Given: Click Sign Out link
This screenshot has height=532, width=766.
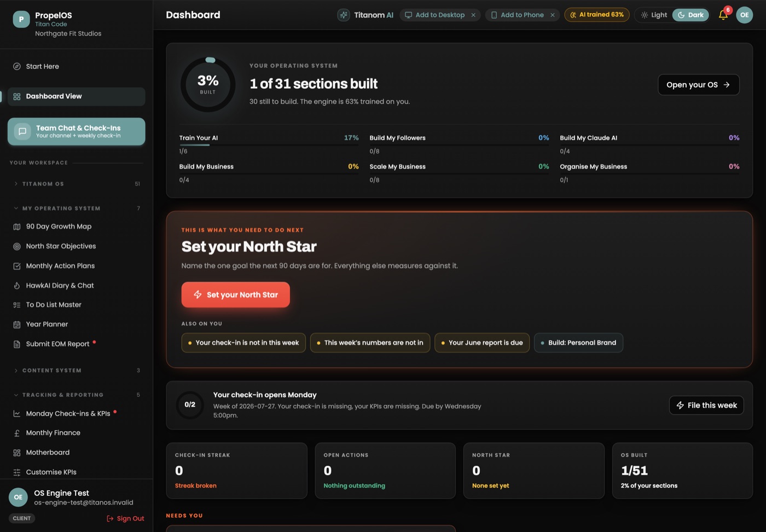Looking at the screenshot, I should (125, 518).
